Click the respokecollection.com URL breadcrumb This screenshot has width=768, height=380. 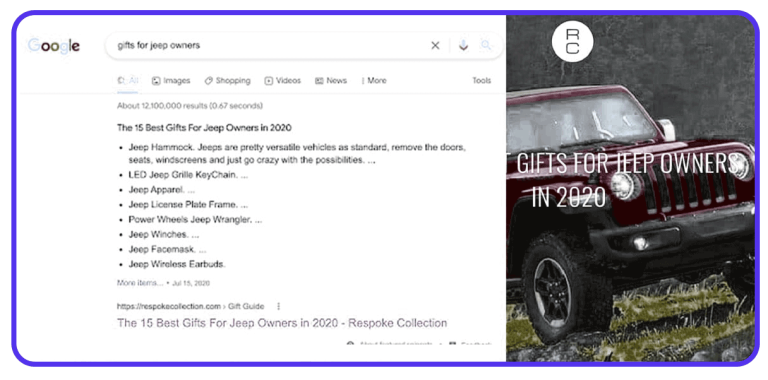click(191, 307)
